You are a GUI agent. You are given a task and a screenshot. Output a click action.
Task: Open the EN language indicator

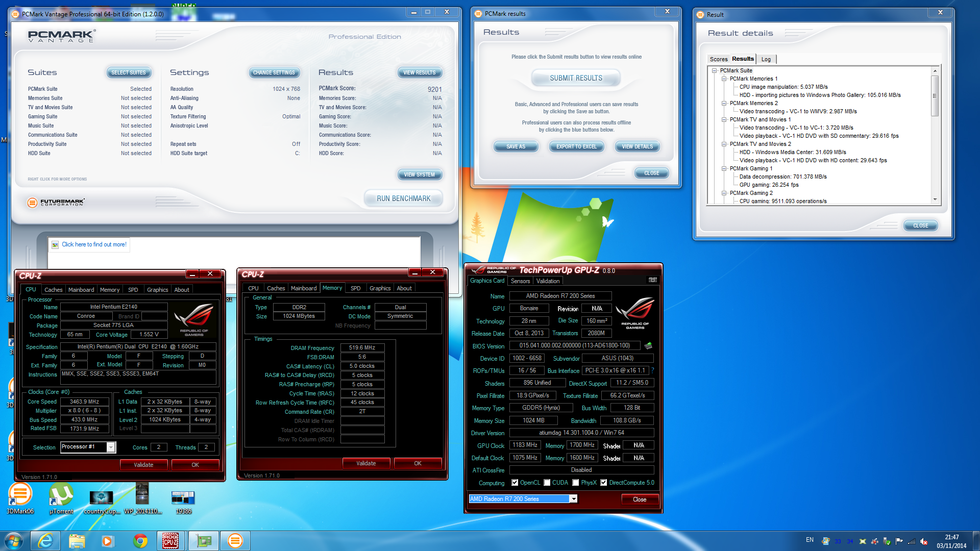tap(810, 540)
